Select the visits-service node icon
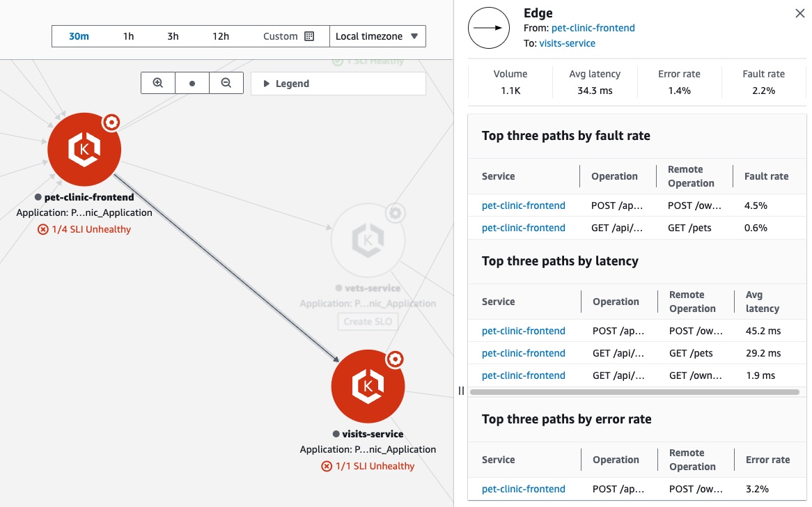The image size is (812, 507). (x=368, y=387)
